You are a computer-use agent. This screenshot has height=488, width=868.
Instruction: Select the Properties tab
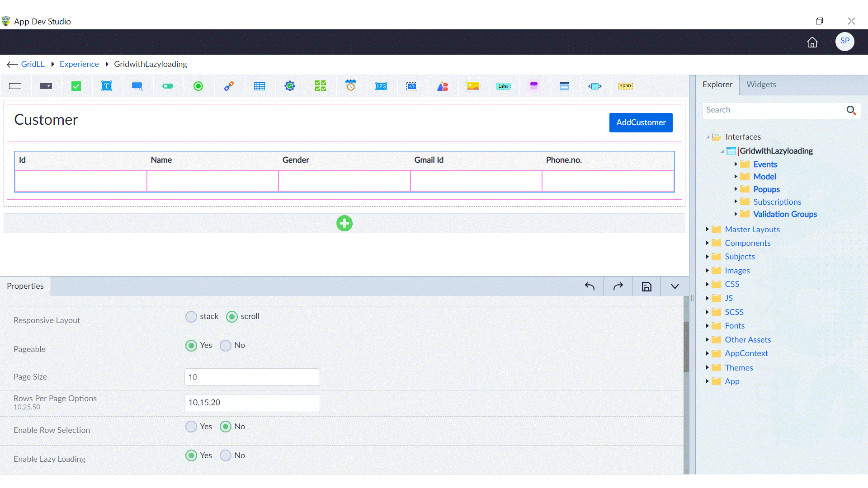pos(25,286)
